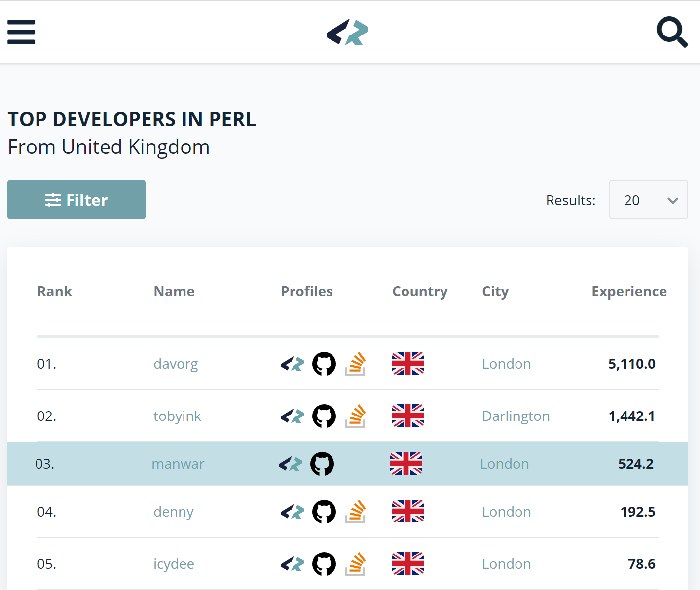Open tobyink's Stack Overflow profile icon
The image size is (700, 590).
pos(355,416)
